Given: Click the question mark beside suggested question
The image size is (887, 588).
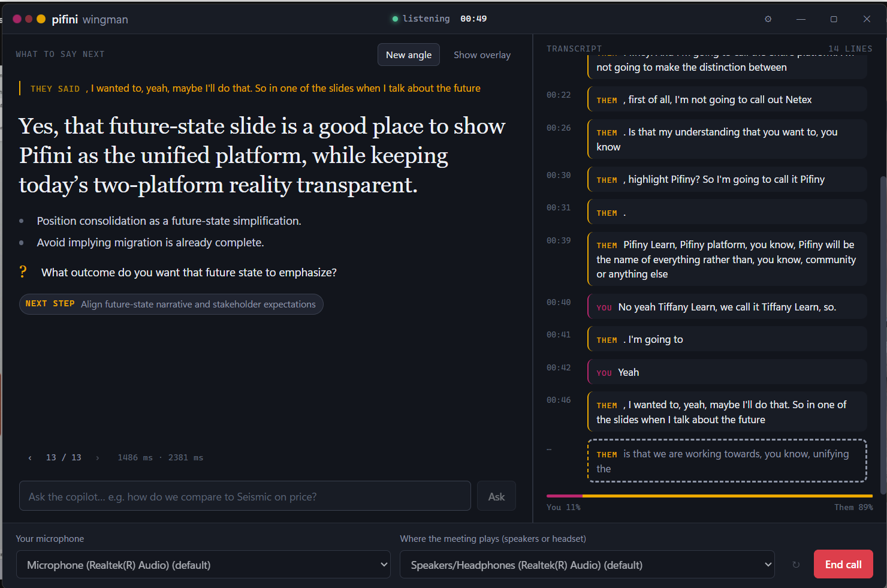Looking at the screenshot, I should coord(23,272).
